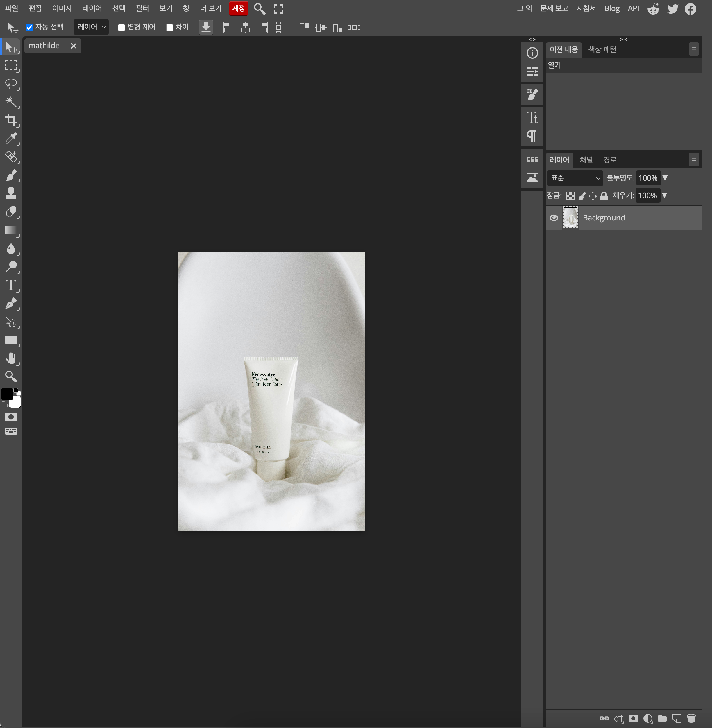Open the 레이어 auto-select dropdown
The height and width of the screenshot is (728, 712).
click(x=91, y=27)
